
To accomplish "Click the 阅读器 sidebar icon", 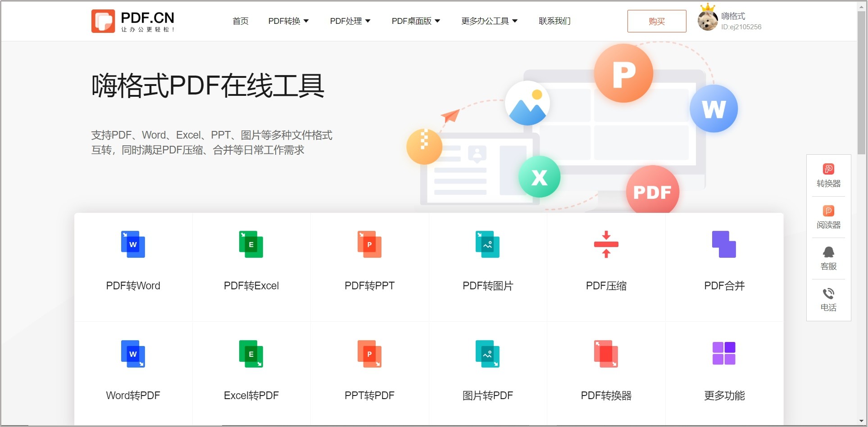I will [x=828, y=211].
